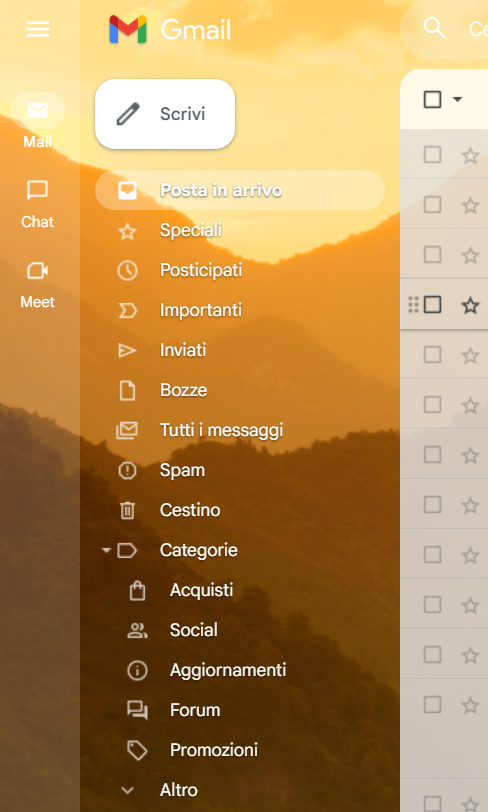
Task: Open Social category via its people icon
Action: click(x=137, y=630)
